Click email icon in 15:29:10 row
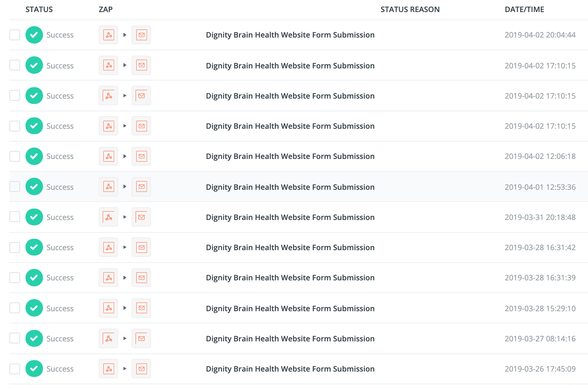 141,308
